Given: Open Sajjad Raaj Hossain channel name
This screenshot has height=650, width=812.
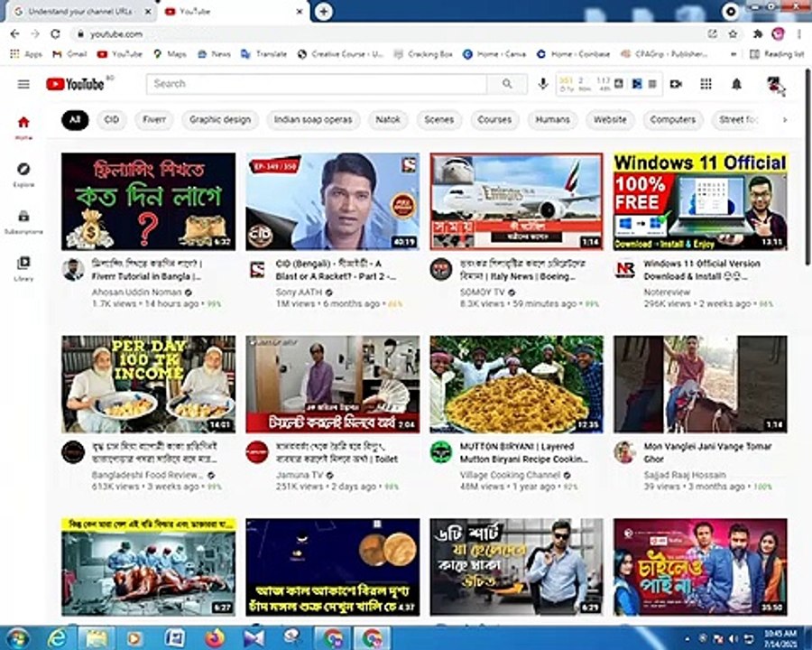Looking at the screenshot, I should point(685,475).
